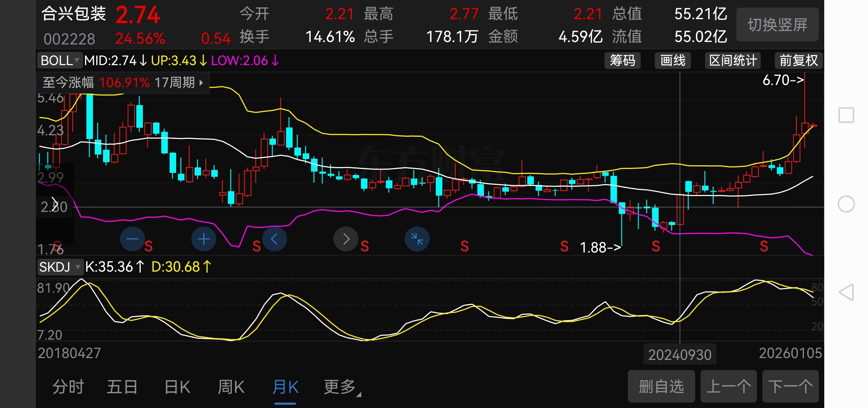This screenshot has height=408, width=868.
Task: Toggle 前复权 price adjustment mode
Action: point(799,60)
